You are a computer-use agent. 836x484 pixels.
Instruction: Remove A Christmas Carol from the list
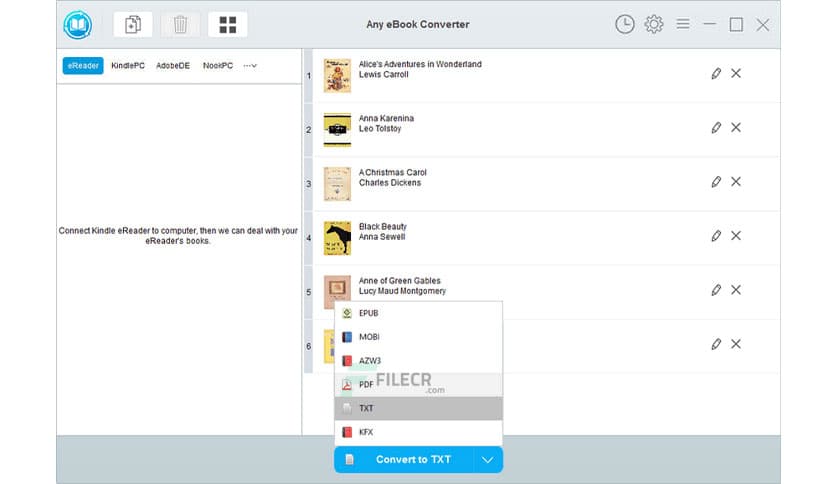(x=736, y=182)
